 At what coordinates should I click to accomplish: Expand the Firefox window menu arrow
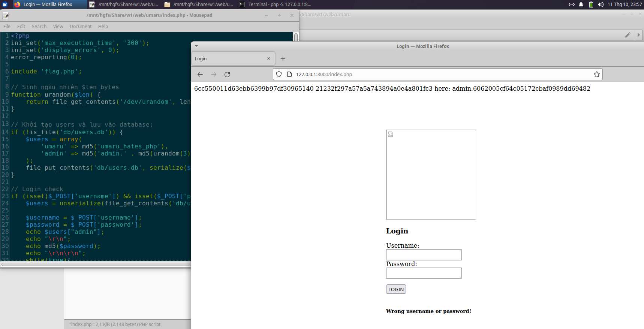(x=196, y=46)
